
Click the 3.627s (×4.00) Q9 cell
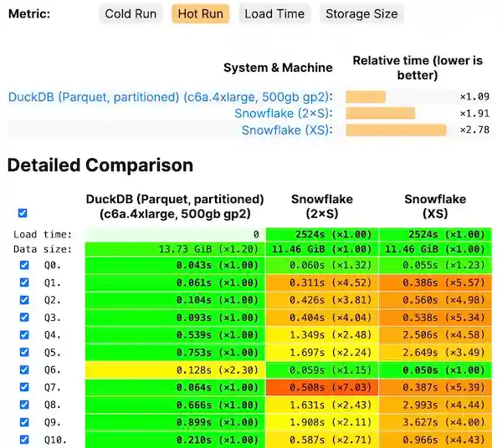[x=435, y=422]
